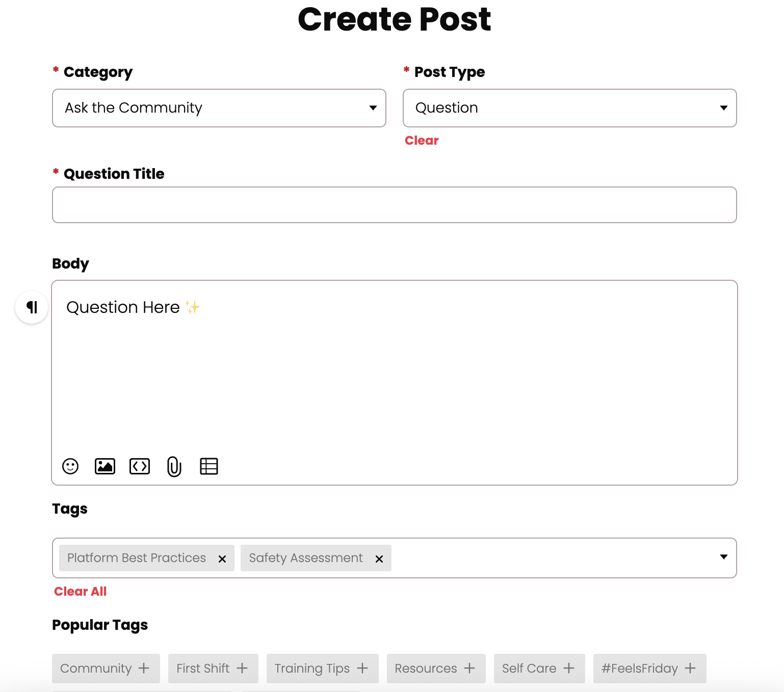Open the paragraph formatting pilcrow button

pos(32,307)
